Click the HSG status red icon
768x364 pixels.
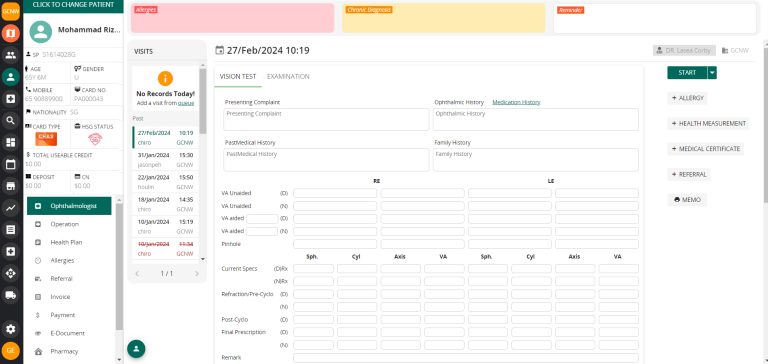[x=95, y=139]
